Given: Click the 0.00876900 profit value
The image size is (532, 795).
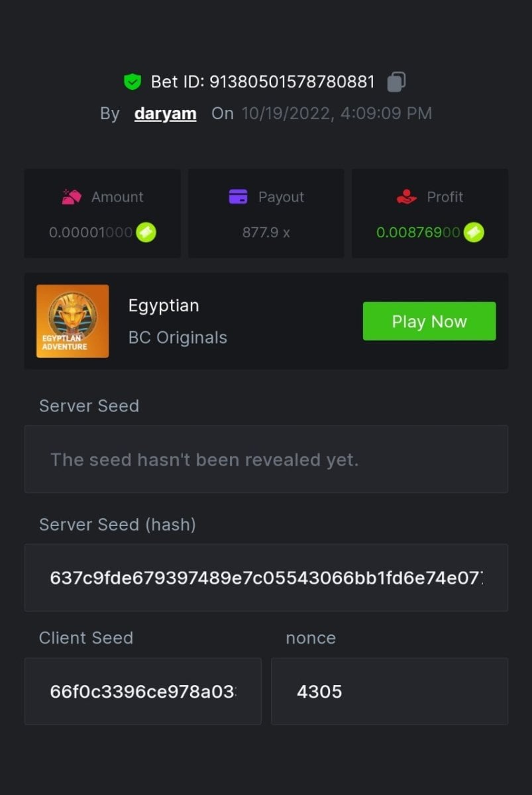Looking at the screenshot, I should pos(418,233).
